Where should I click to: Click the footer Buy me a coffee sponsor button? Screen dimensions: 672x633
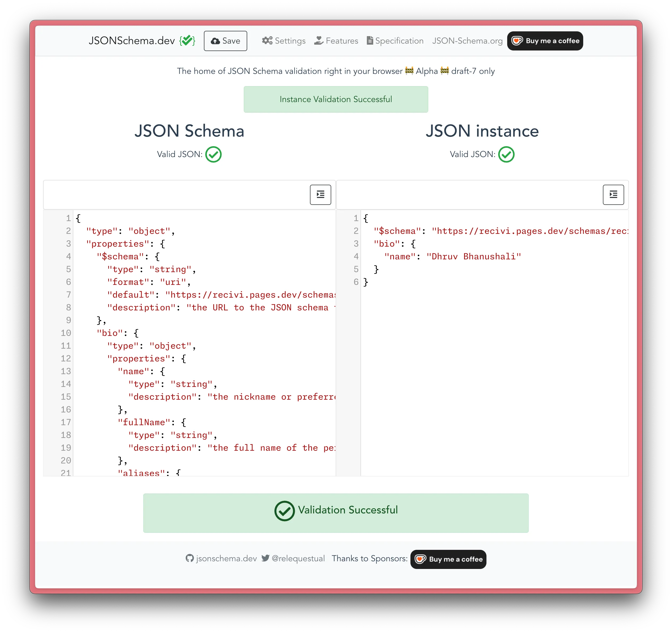pyautogui.click(x=448, y=559)
